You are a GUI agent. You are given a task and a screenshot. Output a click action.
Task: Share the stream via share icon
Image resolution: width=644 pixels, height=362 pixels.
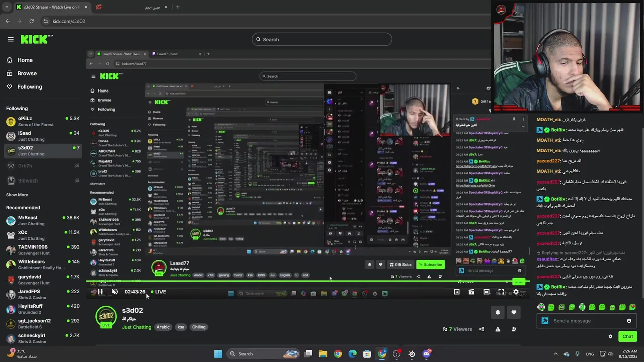click(481, 329)
